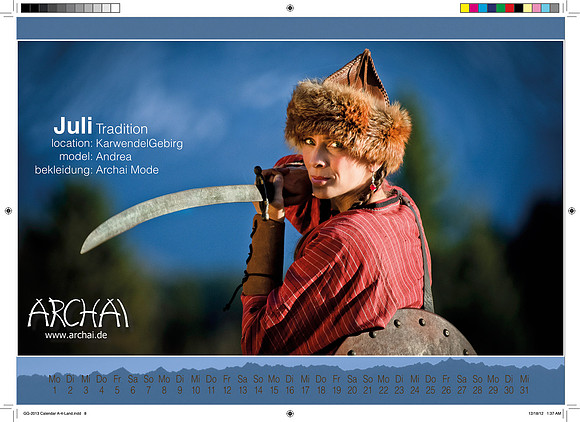Screen dimensions: 580x422
Task: Click calendar date 28
Action: (478, 390)
